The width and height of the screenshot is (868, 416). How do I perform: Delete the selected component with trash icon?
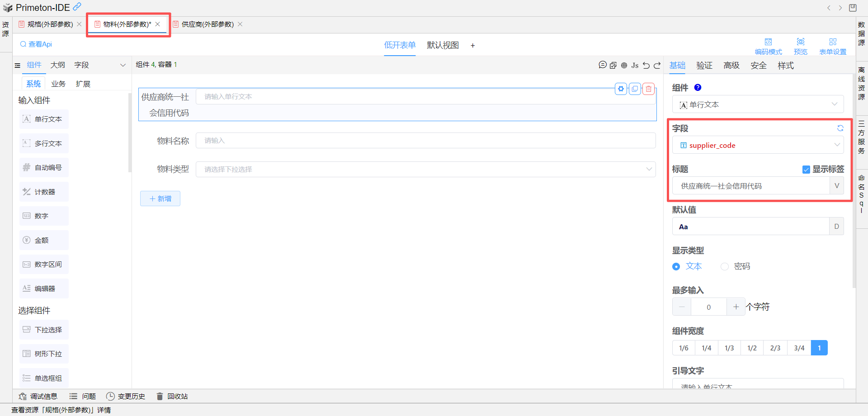pos(649,89)
